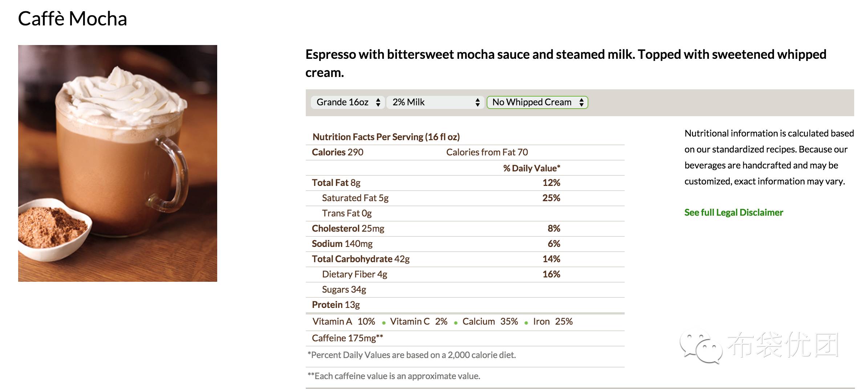
Task: Click the % Daily Value column header
Action: [532, 168]
